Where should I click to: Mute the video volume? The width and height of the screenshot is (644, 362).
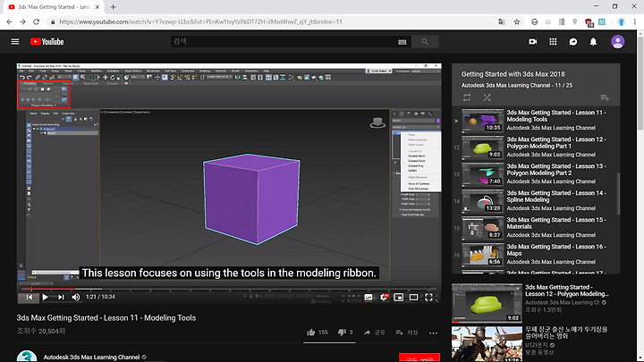coord(76,297)
